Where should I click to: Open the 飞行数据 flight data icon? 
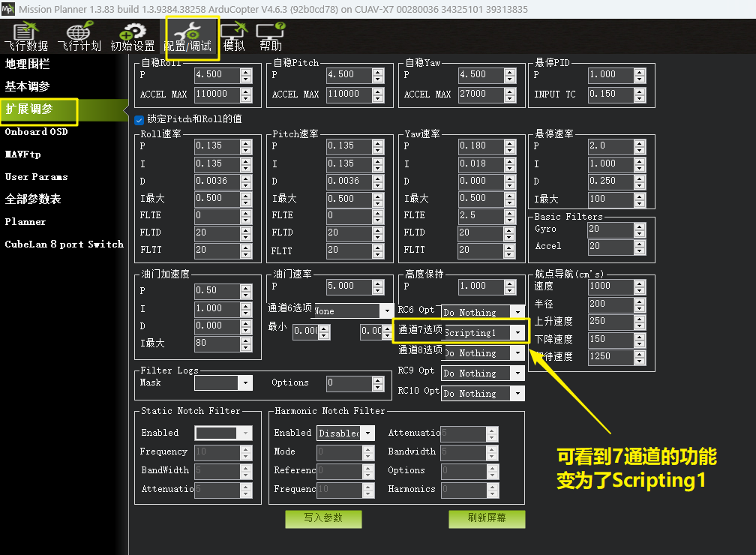[x=25, y=34]
